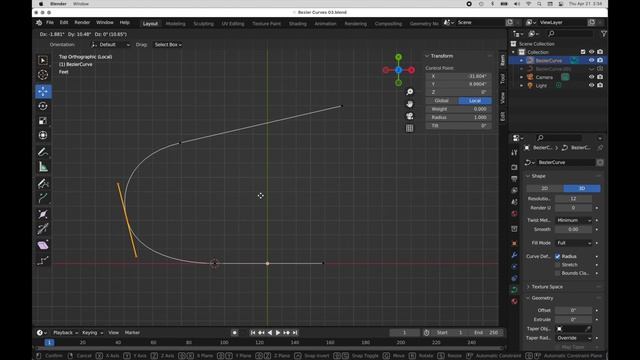This screenshot has width=640, height=360.
Task: Select the Measure ruler tool
Action: [x=43, y=167]
